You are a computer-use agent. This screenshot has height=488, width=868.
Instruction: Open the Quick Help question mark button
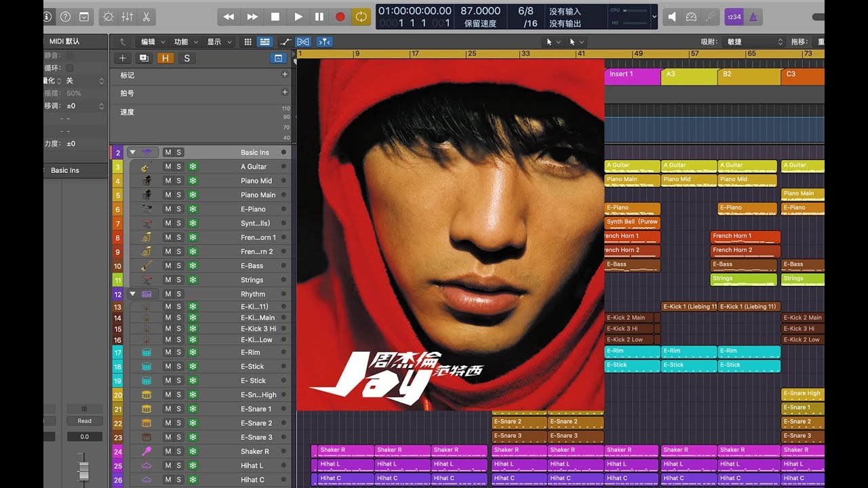pos(66,16)
